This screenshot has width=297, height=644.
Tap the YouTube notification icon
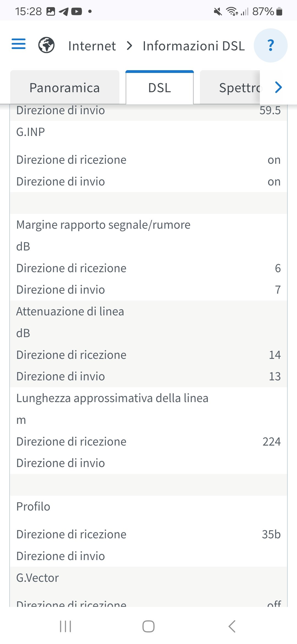coord(76,12)
